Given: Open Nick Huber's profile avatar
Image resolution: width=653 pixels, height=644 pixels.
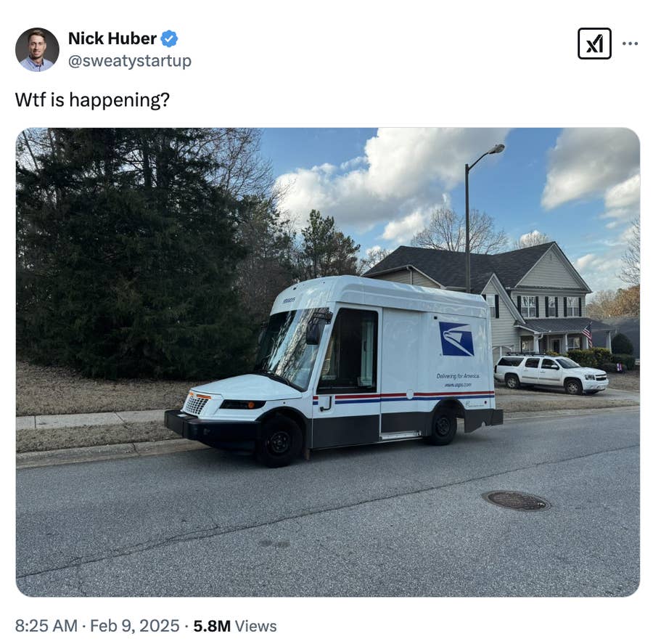Looking at the screenshot, I should 37,49.
